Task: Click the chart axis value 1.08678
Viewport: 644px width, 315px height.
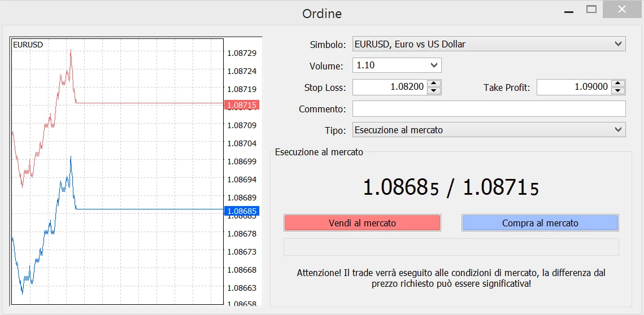Action: pyautogui.click(x=242, y=234)
